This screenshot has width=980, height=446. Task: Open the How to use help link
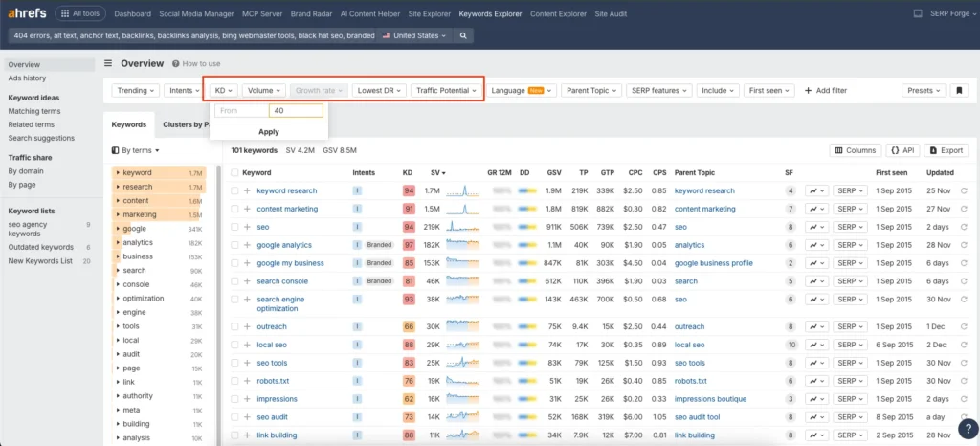196,64
